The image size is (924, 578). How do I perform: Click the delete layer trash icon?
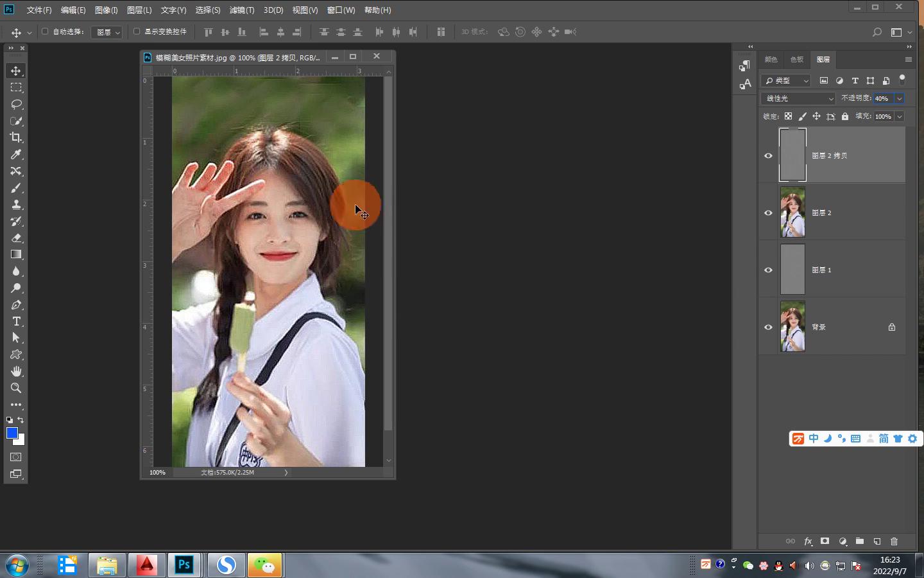coord(894,541)
